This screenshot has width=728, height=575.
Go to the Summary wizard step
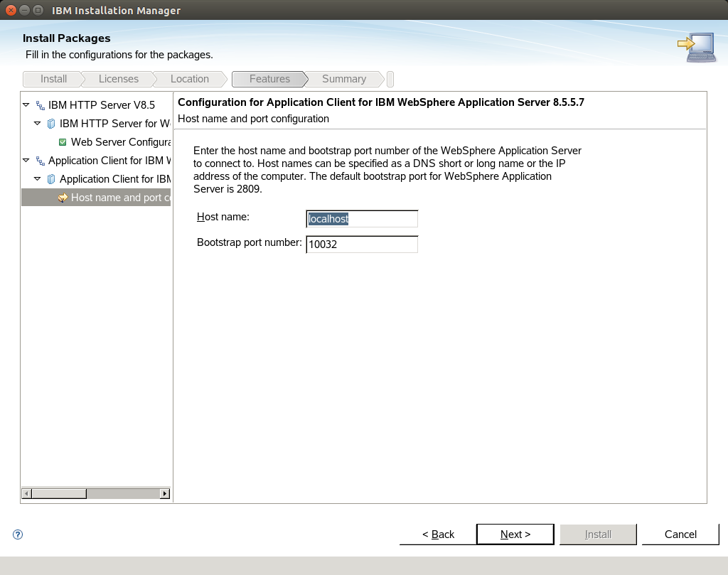[x=344, y=79]
